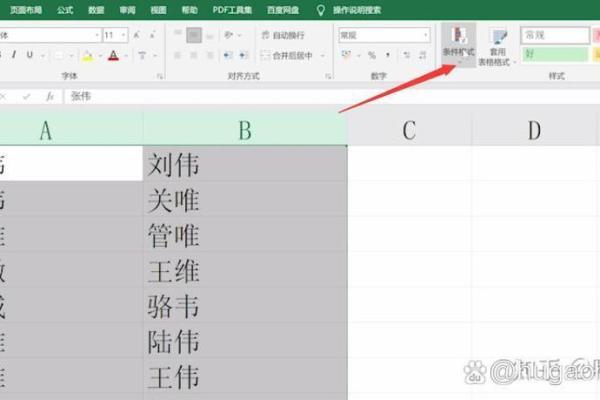Expand the 合并后居中 dropdown arrow

click(x=323, y=56)
